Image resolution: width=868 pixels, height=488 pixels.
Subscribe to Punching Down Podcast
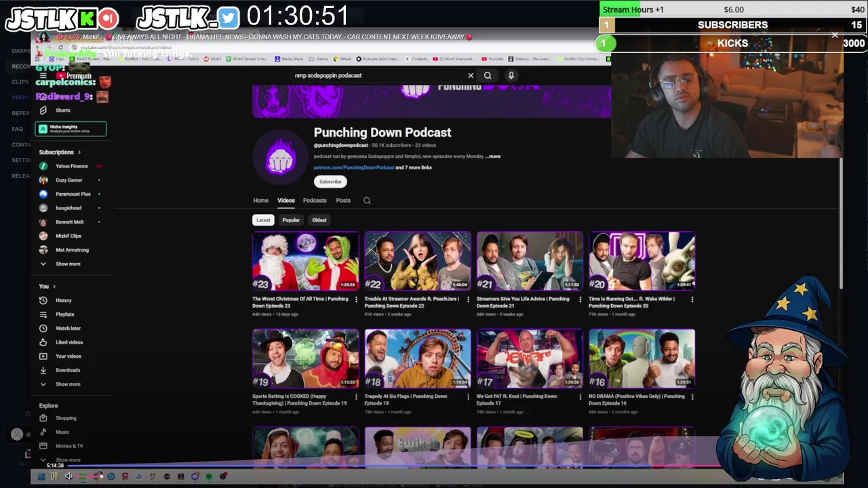(330, 182)
